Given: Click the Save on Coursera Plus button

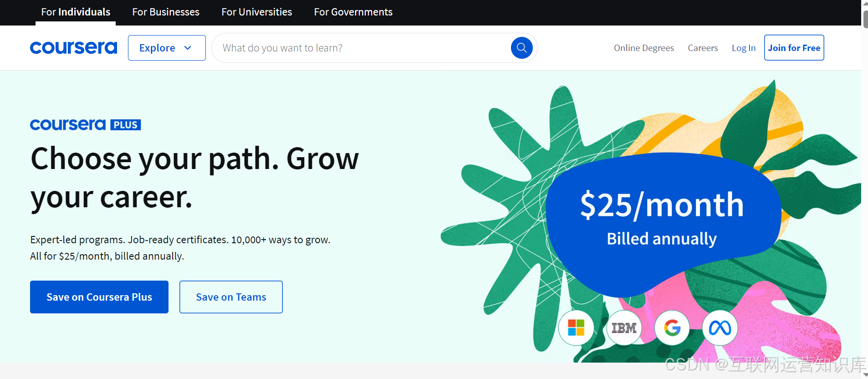Looking at the screenshot, I should [99, 297].
